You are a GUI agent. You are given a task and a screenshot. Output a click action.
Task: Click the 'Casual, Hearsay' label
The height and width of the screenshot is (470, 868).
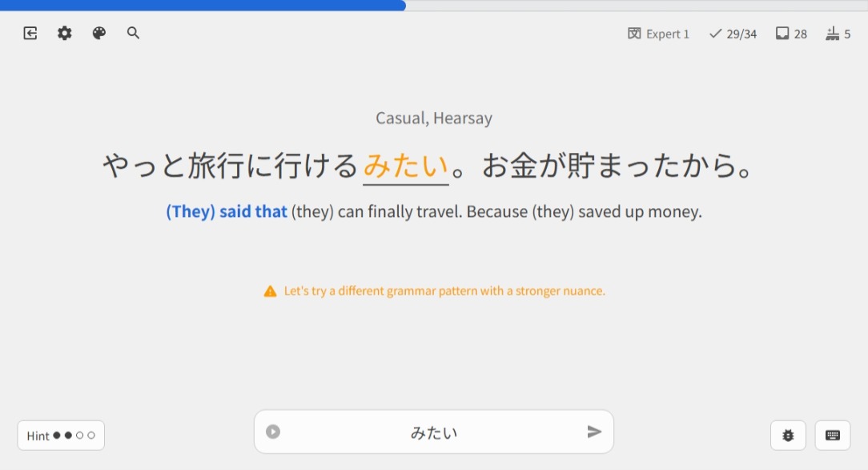(434, 119)
